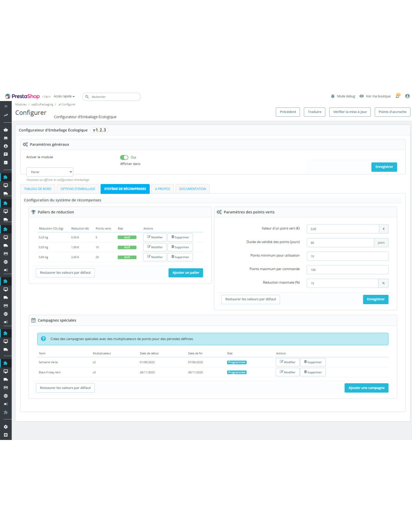
Task: Open Orders basket icon in sidebar
Action: point(6,130)
